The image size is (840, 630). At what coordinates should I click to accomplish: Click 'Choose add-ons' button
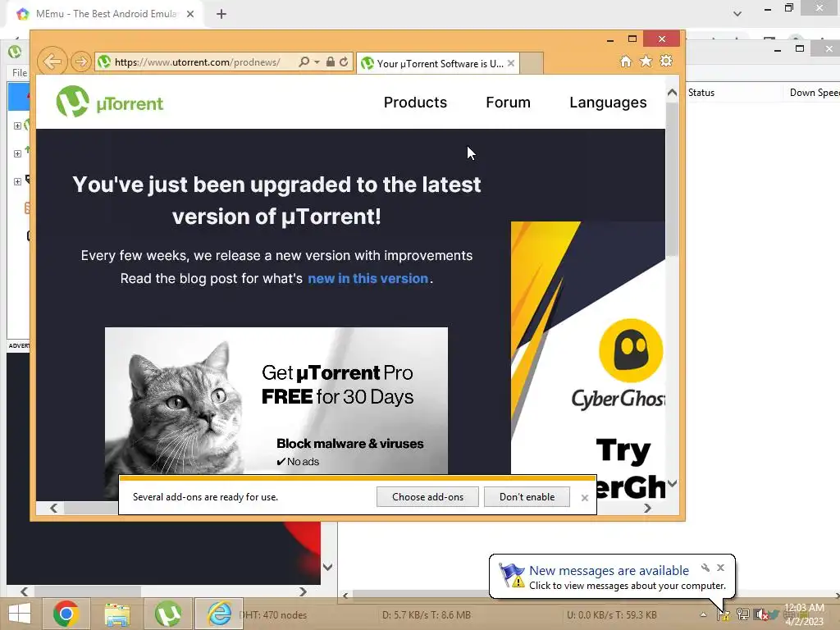click(427, 496)
